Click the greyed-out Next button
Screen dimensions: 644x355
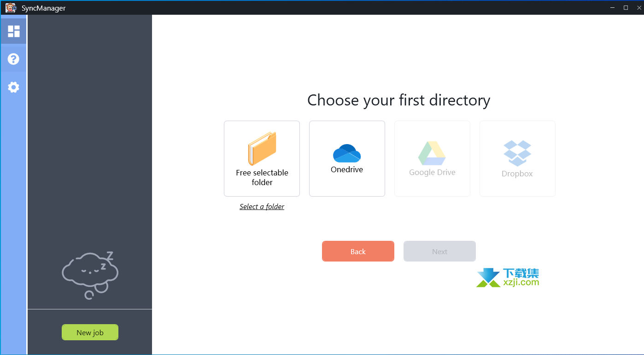439,251
